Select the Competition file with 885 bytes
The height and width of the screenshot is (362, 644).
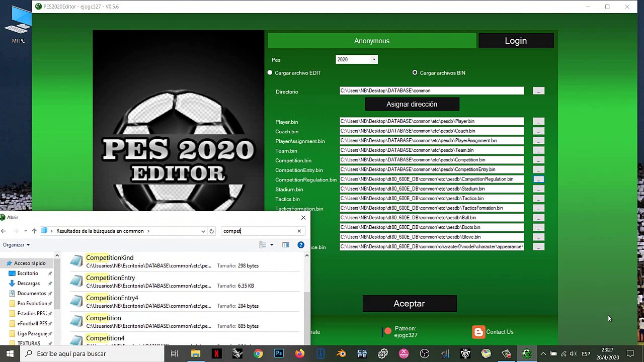point(184,322)
